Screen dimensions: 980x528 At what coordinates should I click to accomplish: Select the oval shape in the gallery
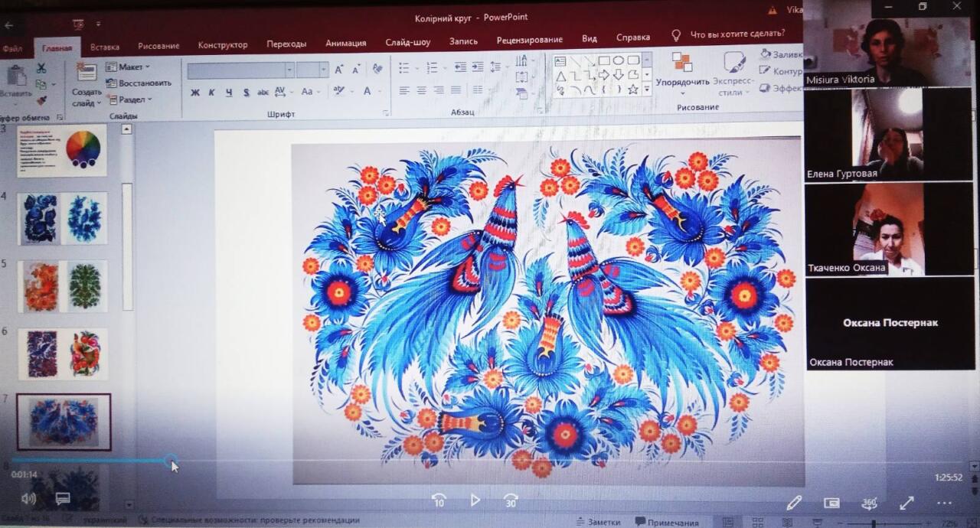(x=619, y=60)
